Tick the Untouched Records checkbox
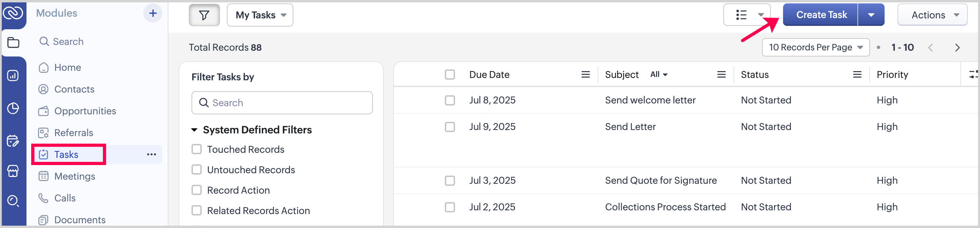Screen dimensions: 980x228 coord(197,170)
